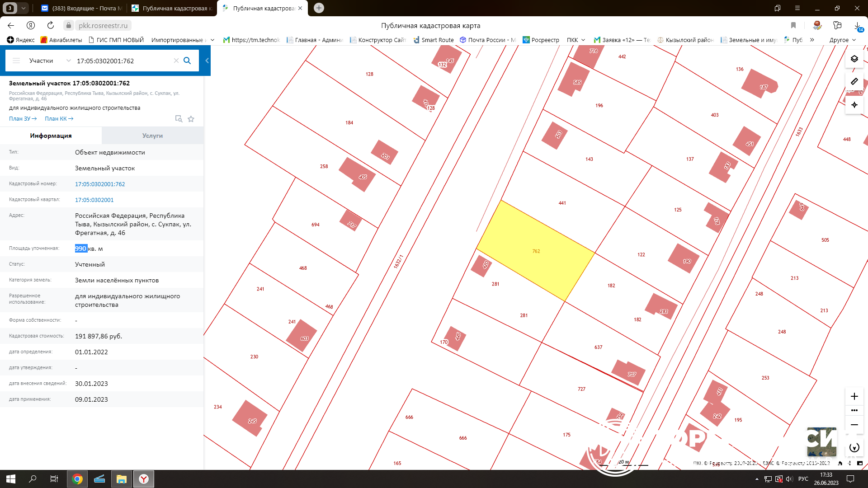
Task: Open new browser tab
Action: (x=319, y=8)
